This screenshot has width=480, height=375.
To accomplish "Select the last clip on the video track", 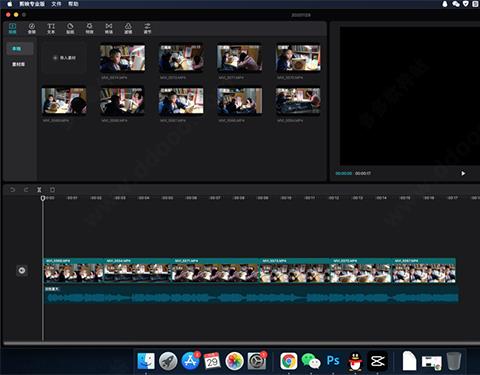I will pyautogui.click(x=424, y=270).
